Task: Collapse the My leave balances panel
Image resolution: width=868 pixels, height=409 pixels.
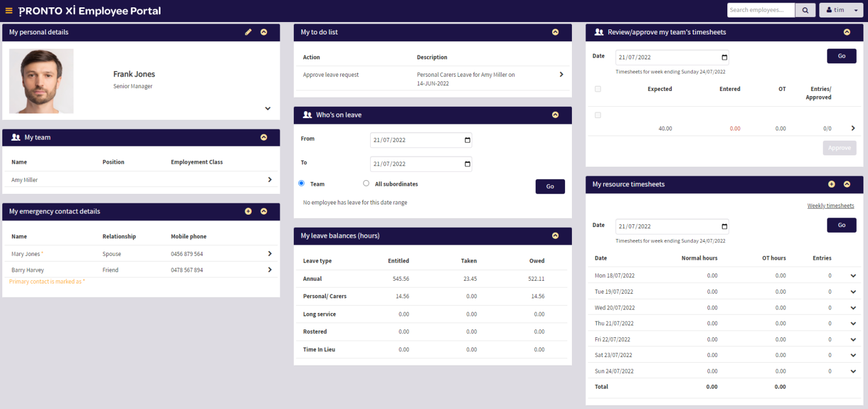Action: [555, 236]
